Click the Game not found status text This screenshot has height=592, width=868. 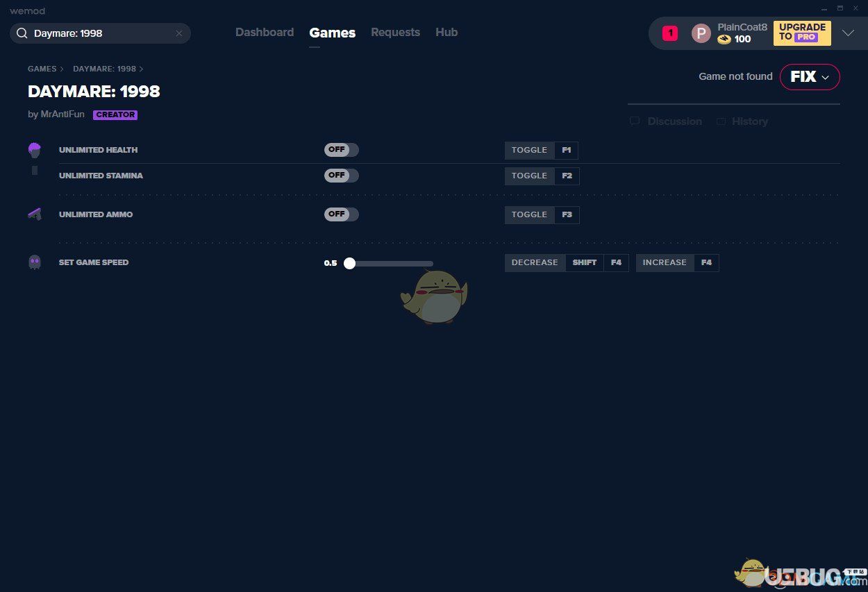pos(735,76)
